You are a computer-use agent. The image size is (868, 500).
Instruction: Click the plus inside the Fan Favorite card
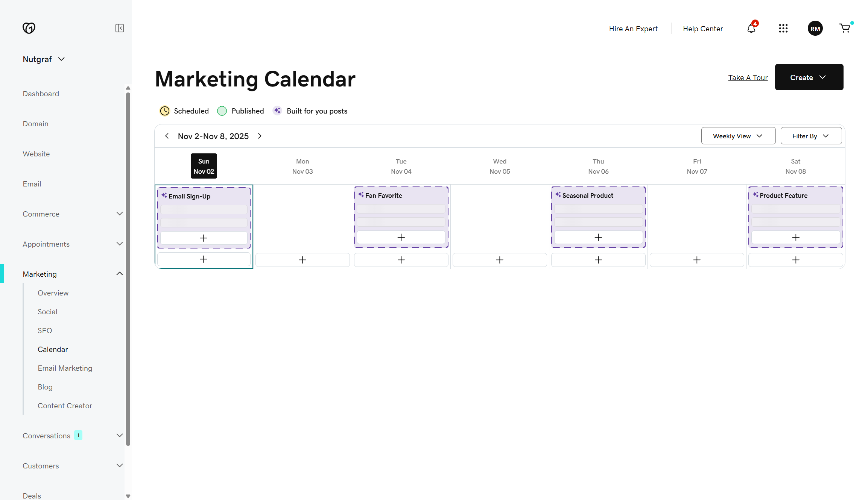401,237
